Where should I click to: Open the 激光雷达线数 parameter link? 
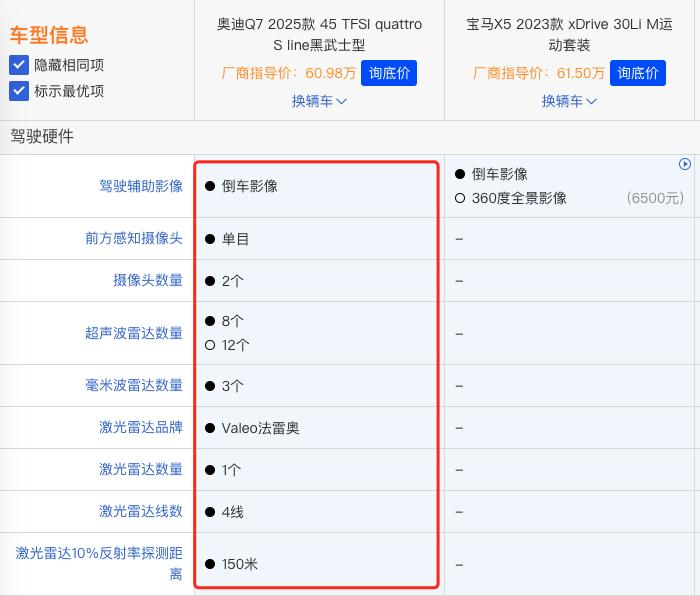point(141,511)
